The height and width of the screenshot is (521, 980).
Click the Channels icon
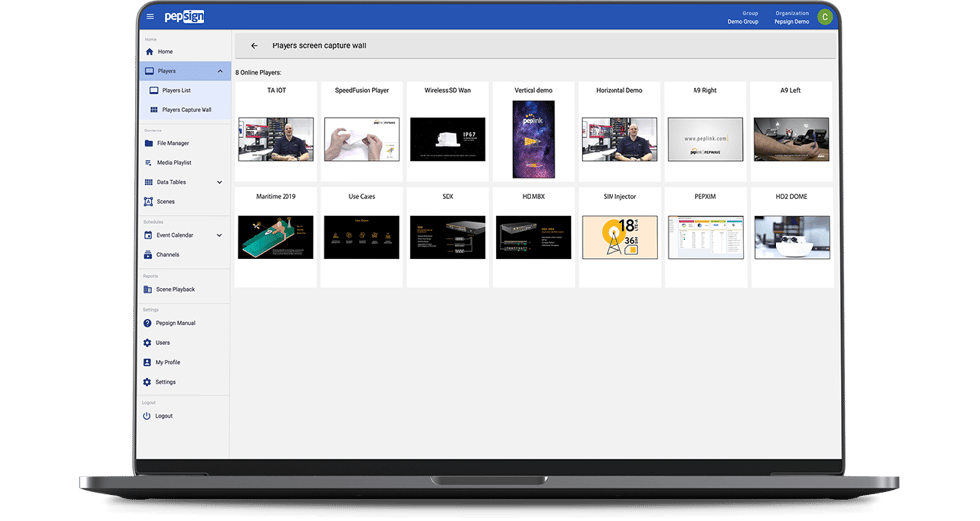pyautogui.click(x=148, y=254)
